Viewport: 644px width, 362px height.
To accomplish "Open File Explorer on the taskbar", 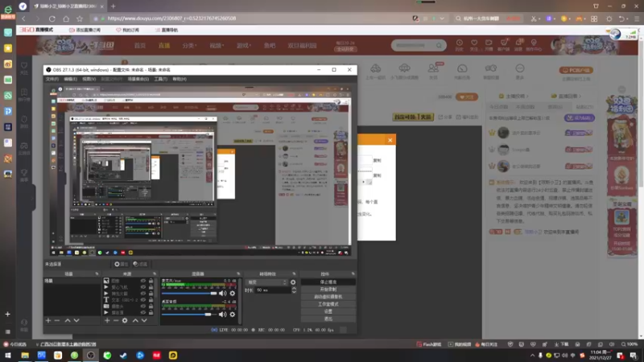I will [25, 355].
